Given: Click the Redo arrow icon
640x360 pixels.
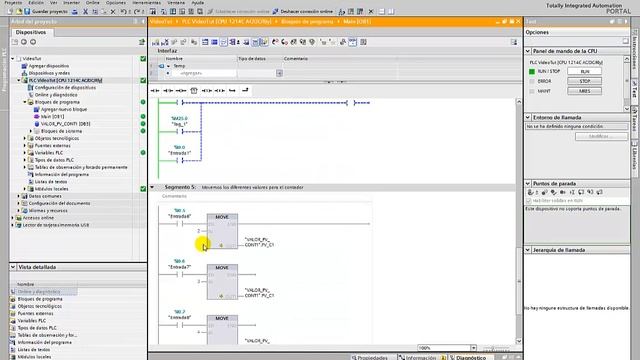Looking at the screenshot, I should click(x=138, y=11).
